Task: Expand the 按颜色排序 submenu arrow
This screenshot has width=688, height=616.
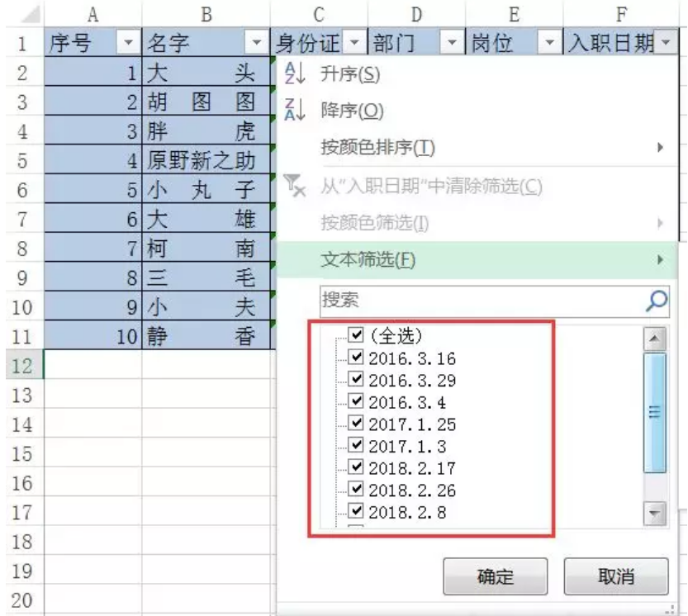Action: click(x=660, y=148)
